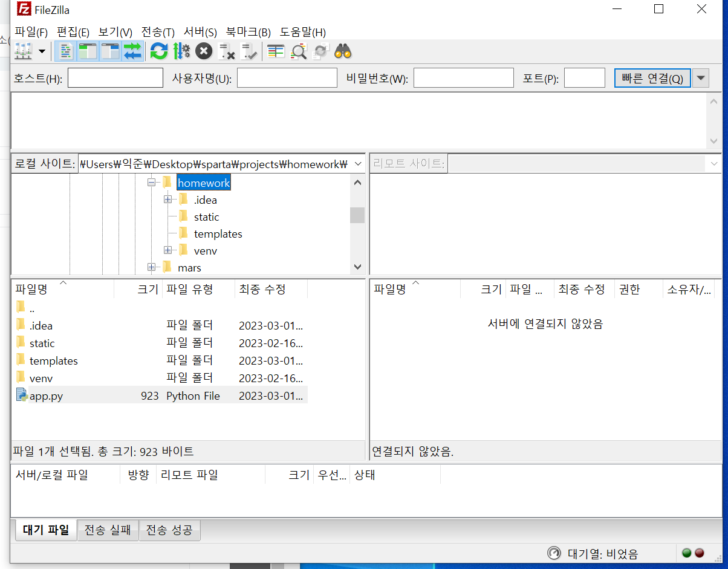Sort local files by 크기 column
Image resolution: width=728 pixels, height=569 pixels.
click(138, 289)
